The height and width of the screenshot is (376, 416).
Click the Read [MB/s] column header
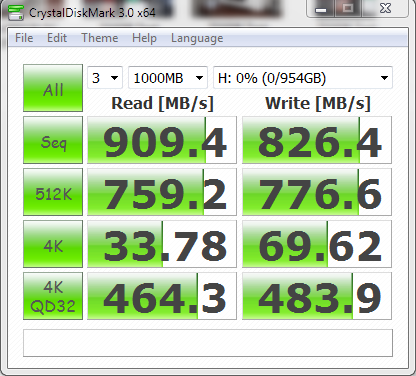coord(162,103)
